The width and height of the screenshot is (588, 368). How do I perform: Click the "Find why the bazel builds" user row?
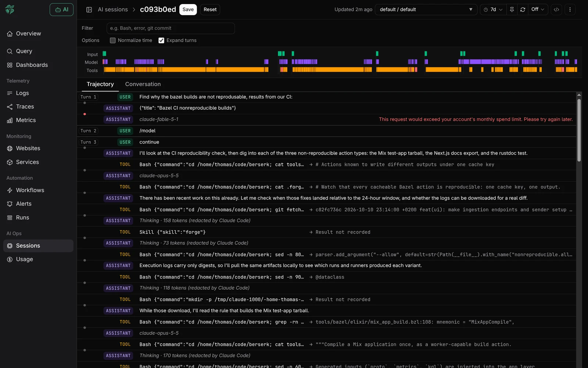click(327, 97)
